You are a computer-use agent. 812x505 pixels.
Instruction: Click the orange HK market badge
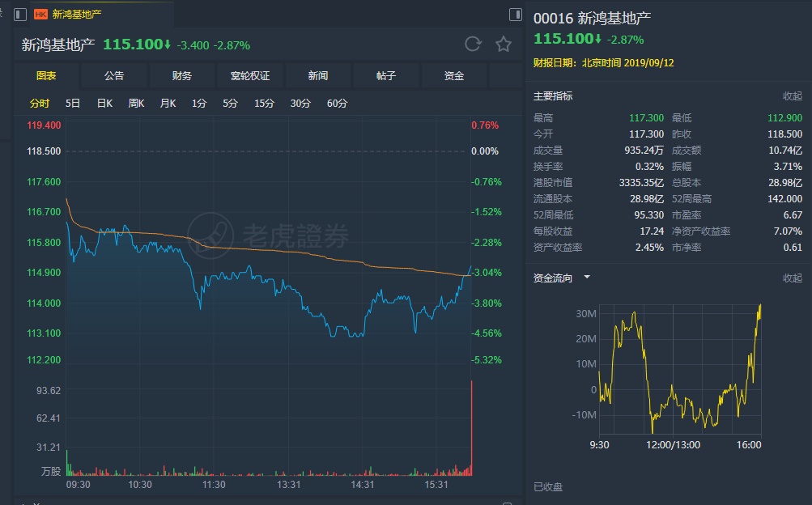(x=40, y=15)
